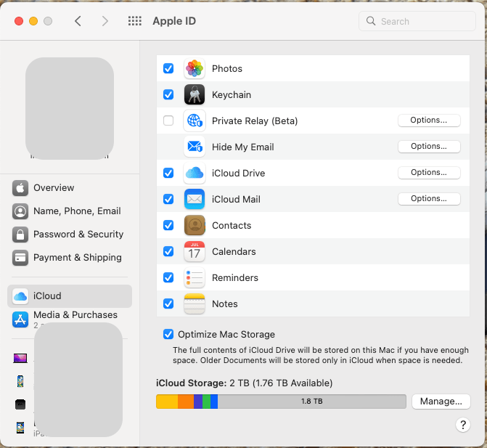Viewport: 487px width, 448px height.
Task: Toggle the iCloud Mail checkbox
Action: click(x=168, y=199)
